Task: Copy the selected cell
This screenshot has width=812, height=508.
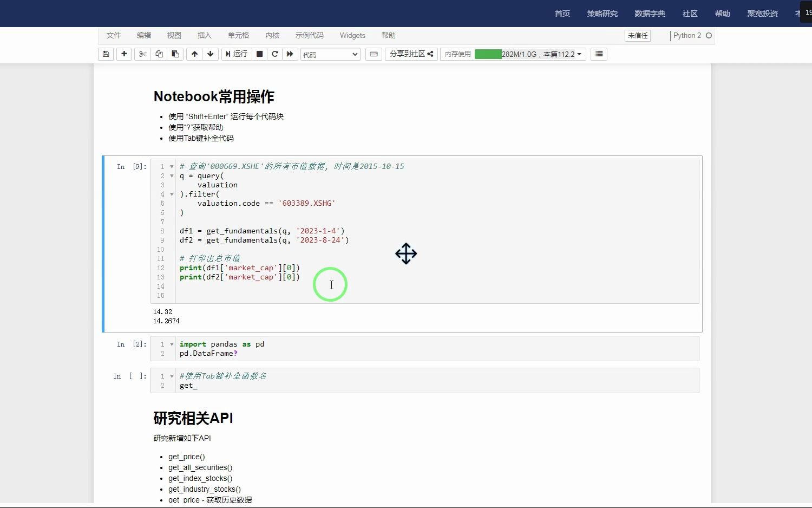Action: coord(159,54)
